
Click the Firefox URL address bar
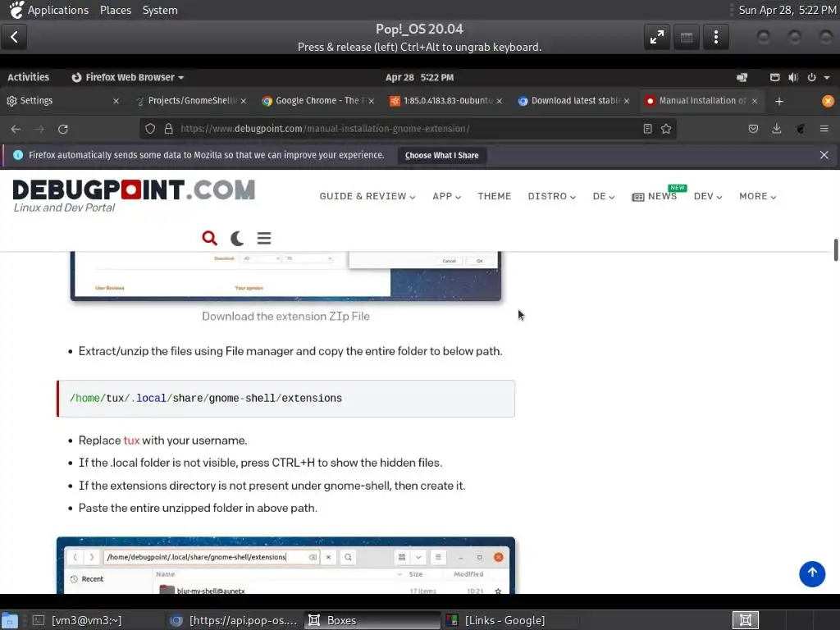409,129
